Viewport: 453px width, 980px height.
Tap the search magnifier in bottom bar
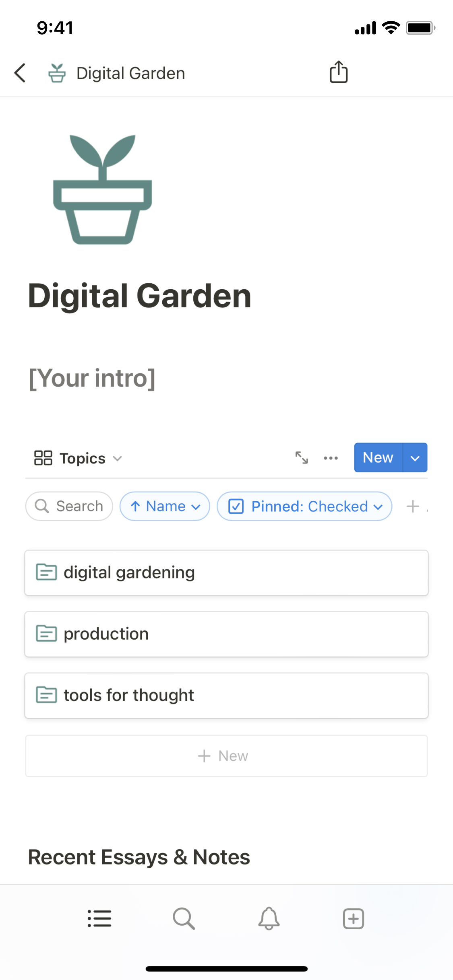click(184, 918)
